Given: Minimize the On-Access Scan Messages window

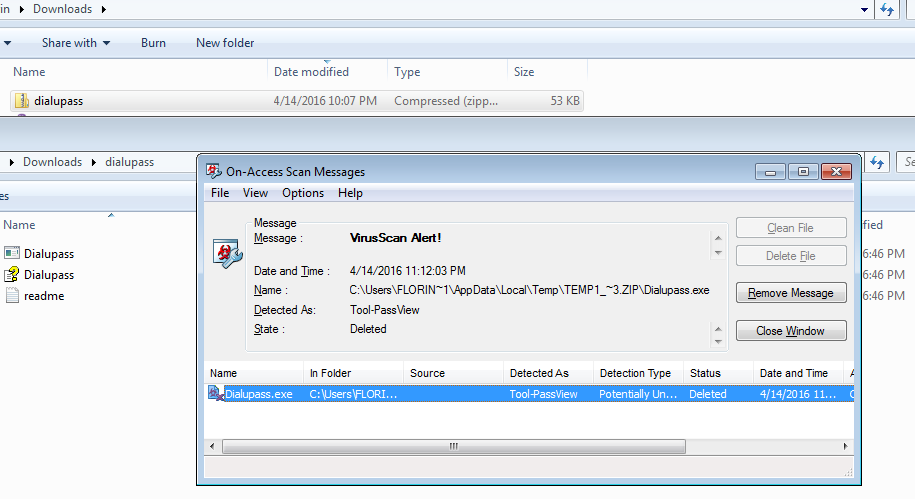Looking at the screenshot, I should (770, 172).
